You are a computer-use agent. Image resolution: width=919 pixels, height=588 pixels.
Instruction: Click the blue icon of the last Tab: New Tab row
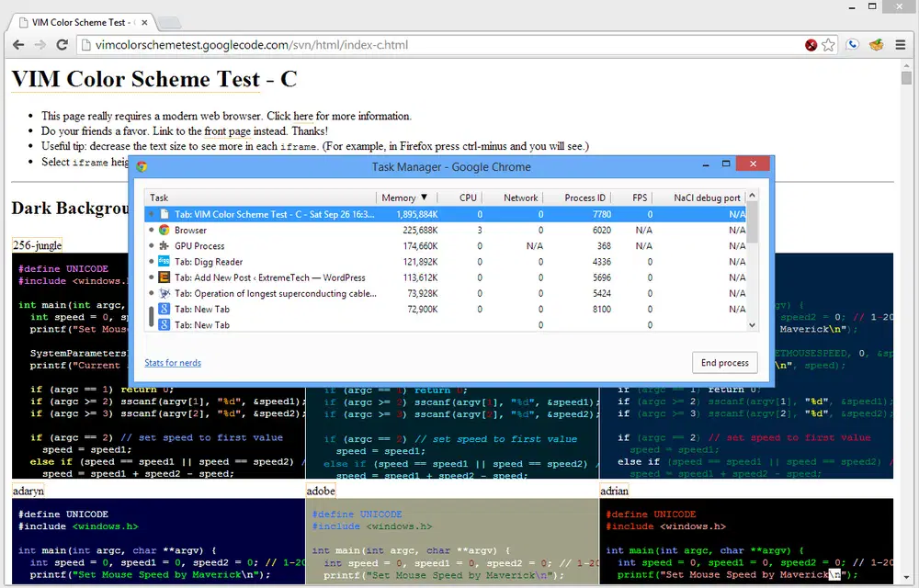(x=165, y=325)
